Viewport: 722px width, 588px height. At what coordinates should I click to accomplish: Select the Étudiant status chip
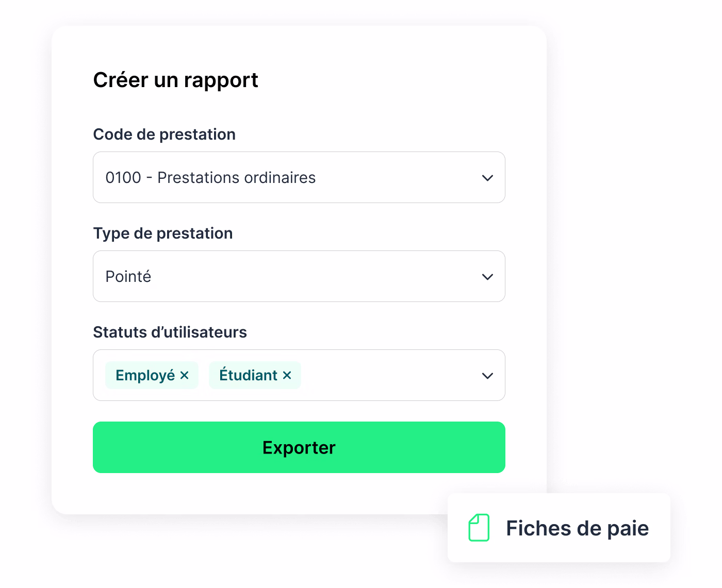248,375
